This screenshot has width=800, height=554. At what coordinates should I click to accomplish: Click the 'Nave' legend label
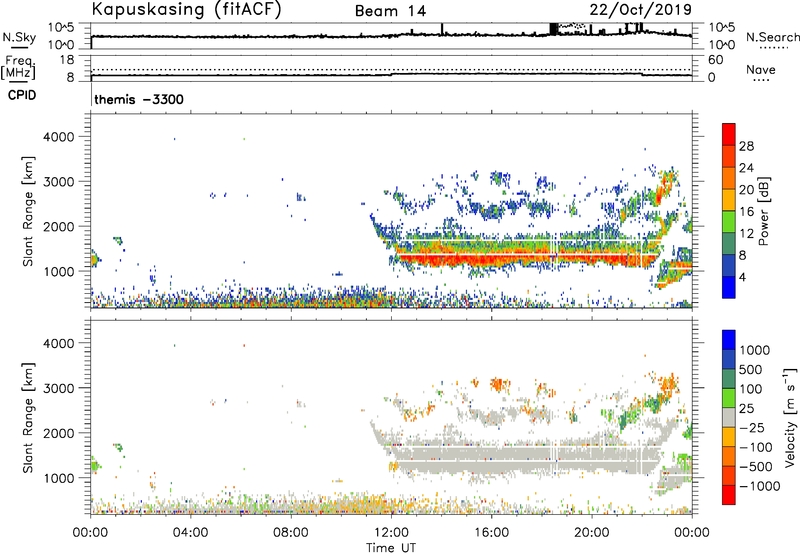(x=761, y=69)
